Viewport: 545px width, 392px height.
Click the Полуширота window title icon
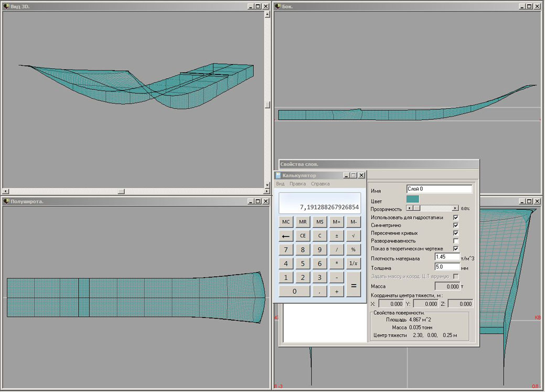pyautogui.click(x=6, y=201)
